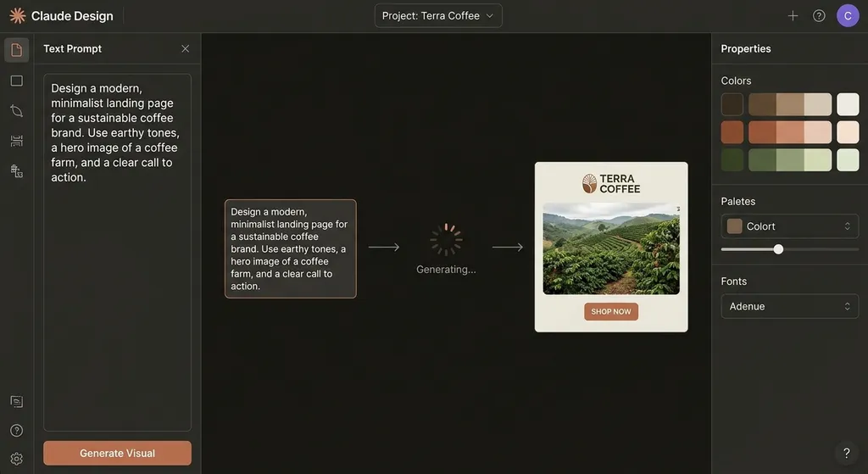Open the document page icon in sidebar
Image resolution: width=868 pixels, height=474 pixels.
17,50
